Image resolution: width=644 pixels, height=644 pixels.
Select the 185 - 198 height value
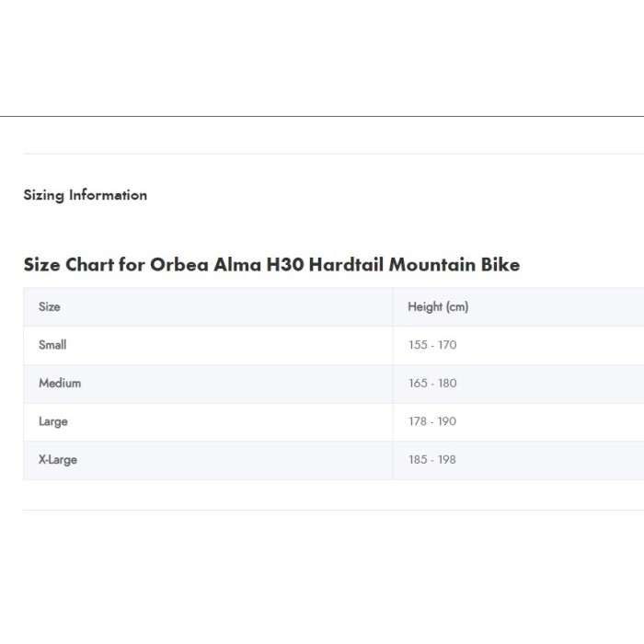click(432, 459)
